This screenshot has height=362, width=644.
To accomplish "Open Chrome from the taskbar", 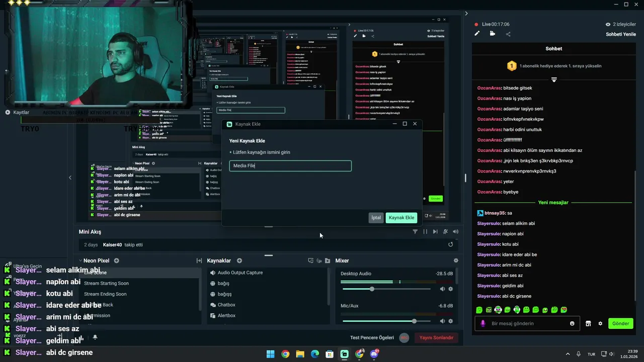I will (x=285, y=354).
